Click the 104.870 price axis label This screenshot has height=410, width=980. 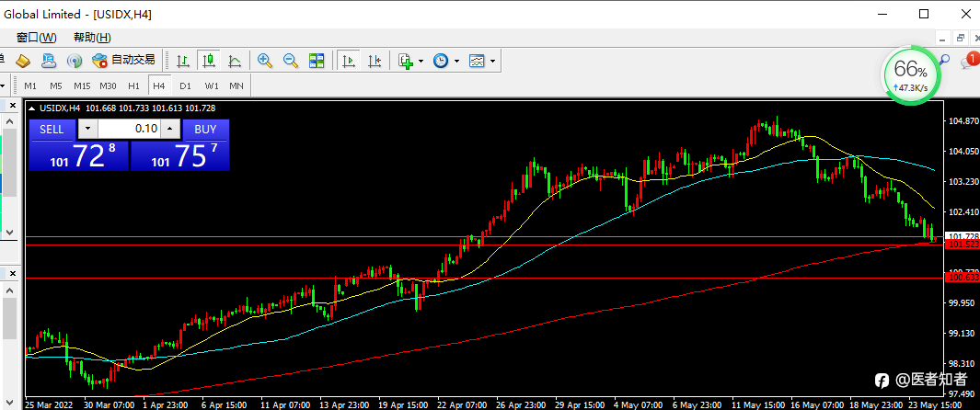[x=963, y=120]
